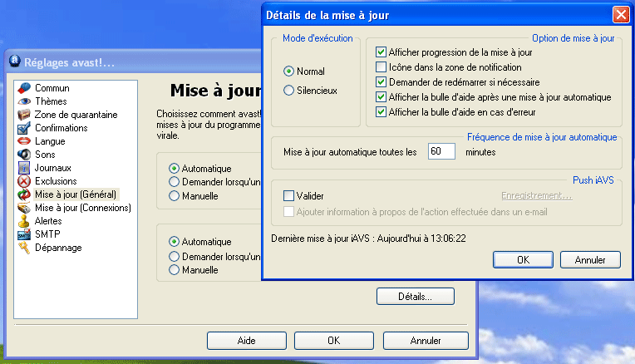
Task: Select second Automatique radio in Réglages window
Action: coord(174,242)
